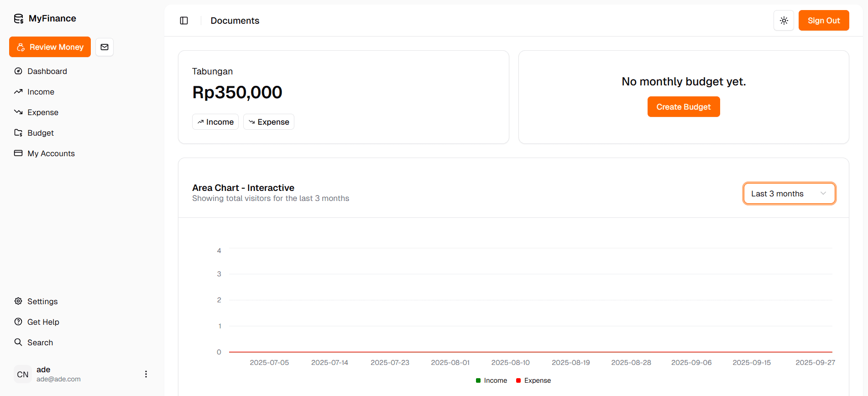Click the Search magnifier icon
The image size is (868, 396).
(18, 343)
